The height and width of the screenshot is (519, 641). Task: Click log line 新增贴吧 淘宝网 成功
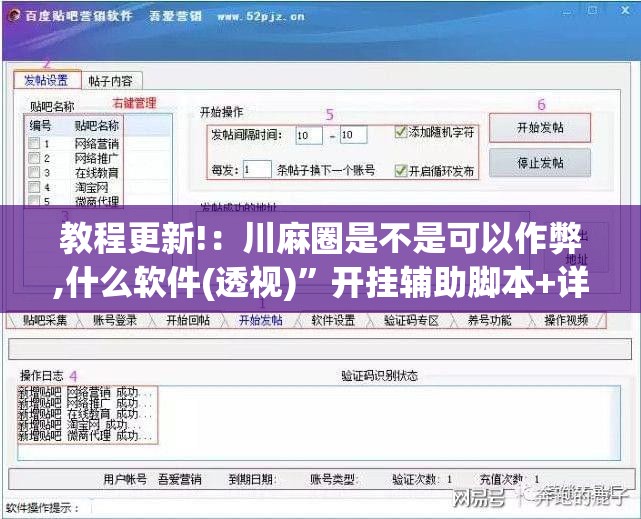[79, 425]
